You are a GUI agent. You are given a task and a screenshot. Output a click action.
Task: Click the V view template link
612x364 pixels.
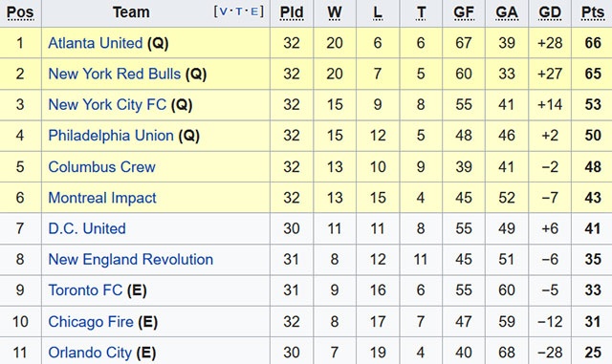[x=223, y=11]
